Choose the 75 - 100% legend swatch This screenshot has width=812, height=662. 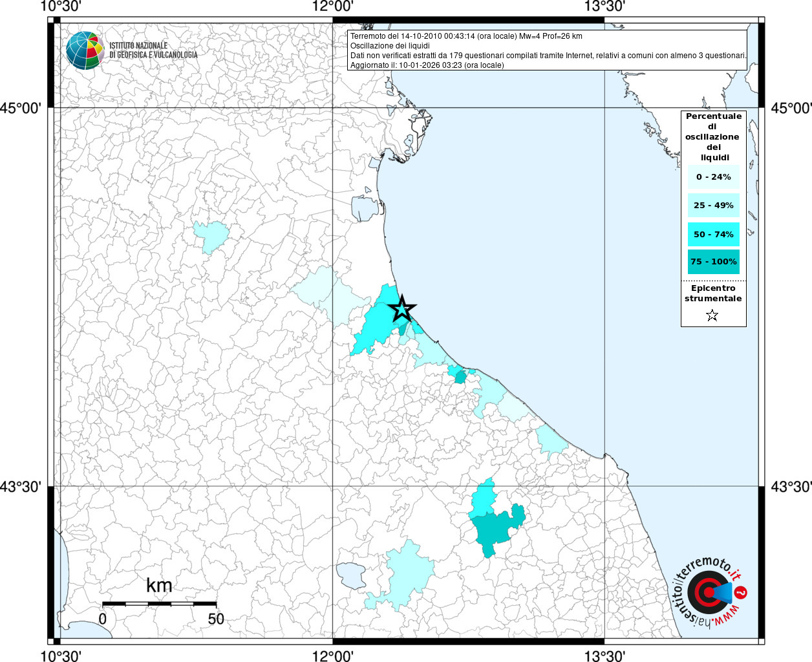click(713, 262)
